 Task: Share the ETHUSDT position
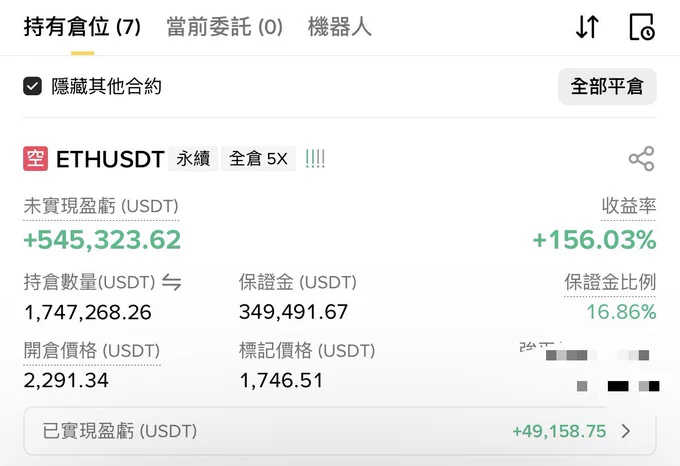pyautogui.click(x=641, y=158)
